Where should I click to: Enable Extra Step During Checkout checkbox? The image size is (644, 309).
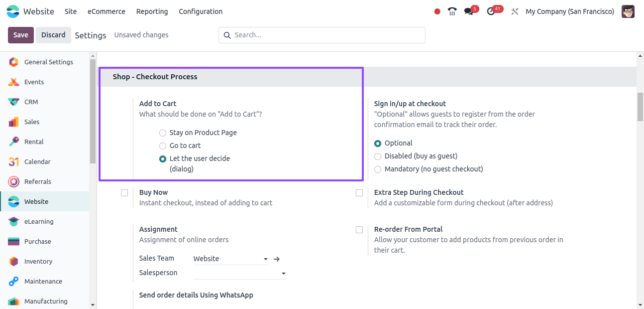coord(359,193)
